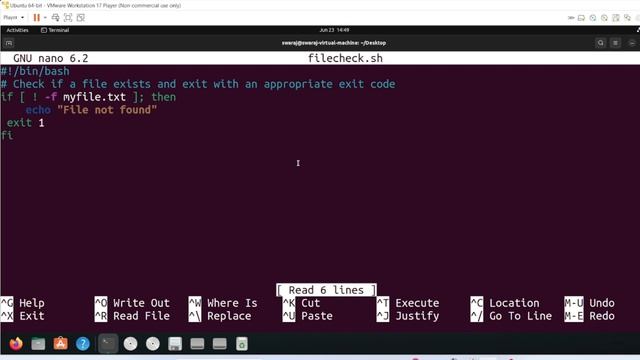Open the terminal hamburger menu

tap(616, 43)
